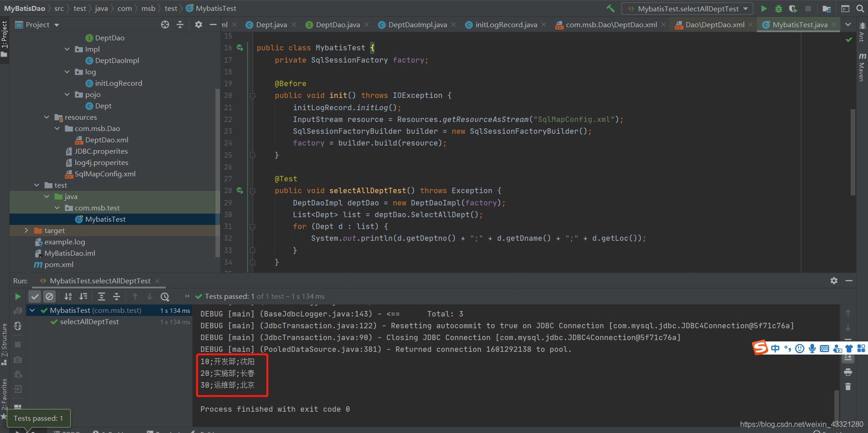Click 'msb' in breadcrumb path
The image size is (868, 433).
(x=148, y=8)
